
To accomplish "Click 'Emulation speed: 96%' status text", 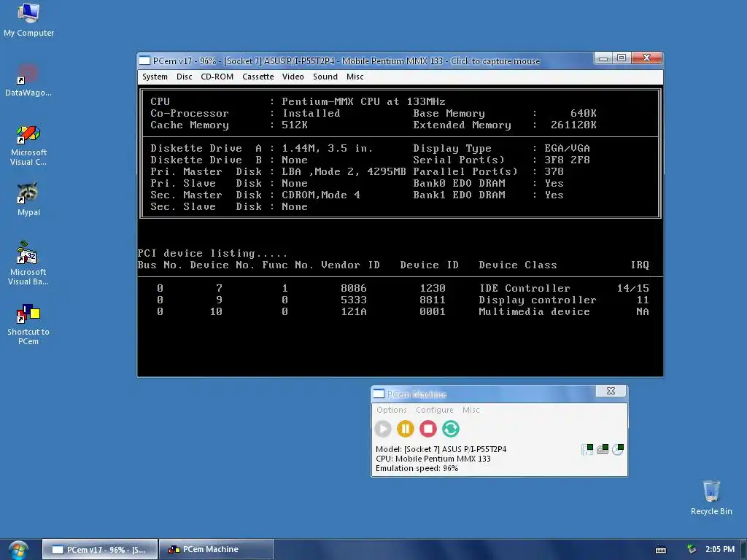I will 417,468.
